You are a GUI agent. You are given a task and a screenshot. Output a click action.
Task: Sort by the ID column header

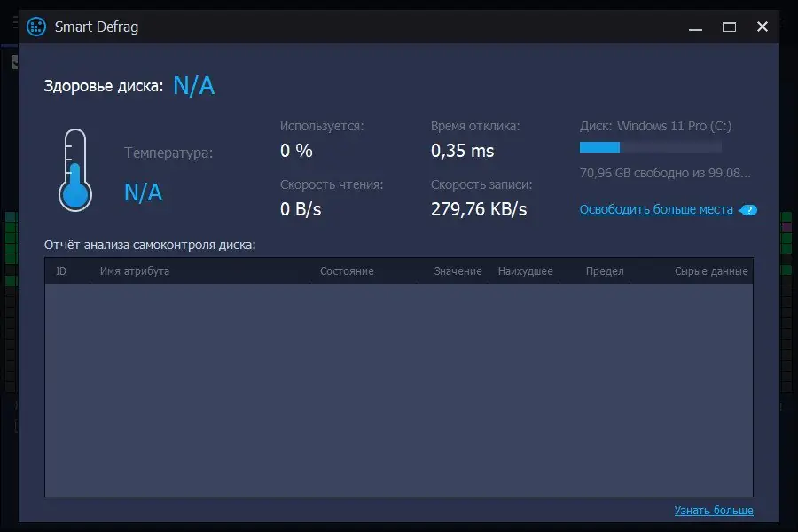click(x=61, y=270)
